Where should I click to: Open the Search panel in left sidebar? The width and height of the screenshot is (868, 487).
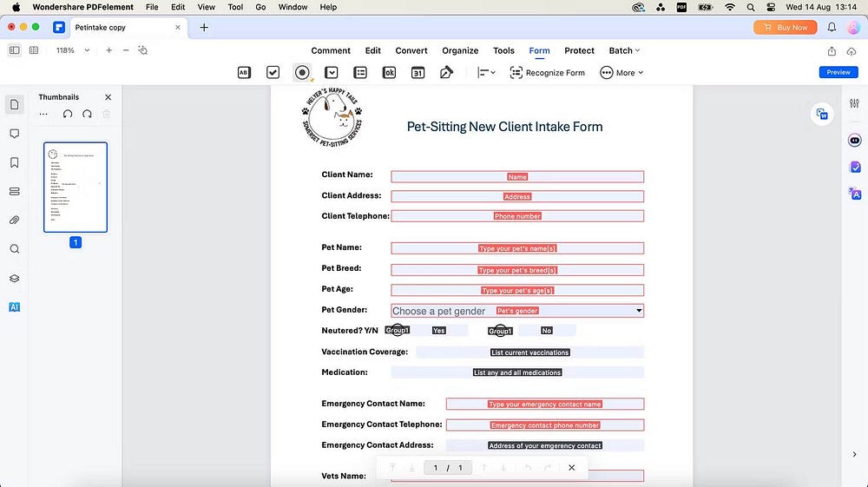15,249
